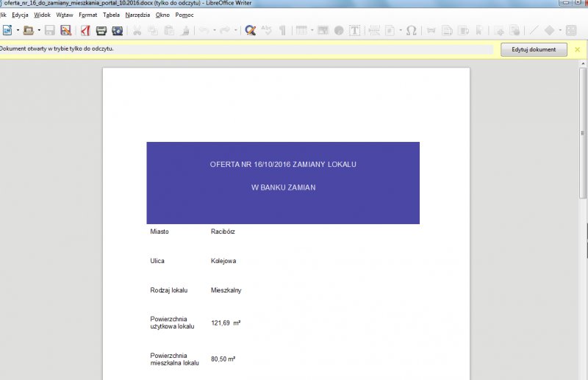Click the 'W BANKU ZAMIAN' heading text

(x=283, y=187)
